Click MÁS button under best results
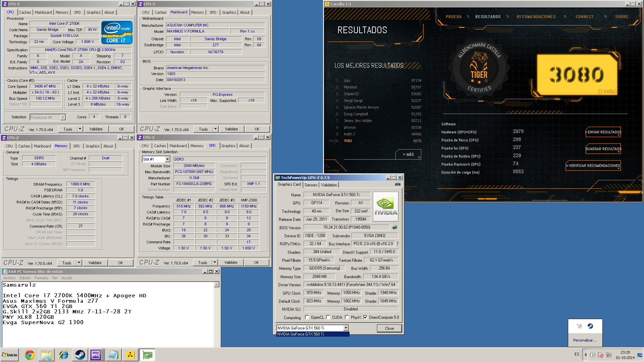Screen dimensions: 644x362 [x=408, y=155]
